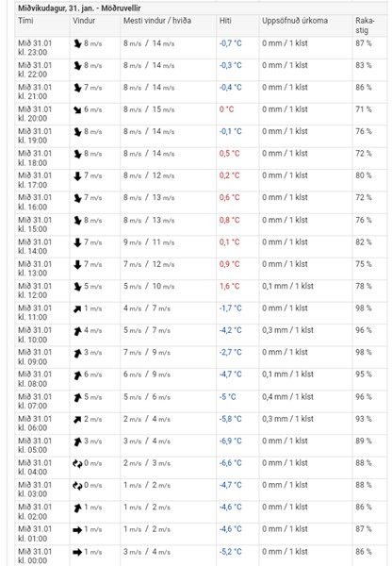Click the Hiti column header
Screen dimensions: 392x566
pos(225,21)
